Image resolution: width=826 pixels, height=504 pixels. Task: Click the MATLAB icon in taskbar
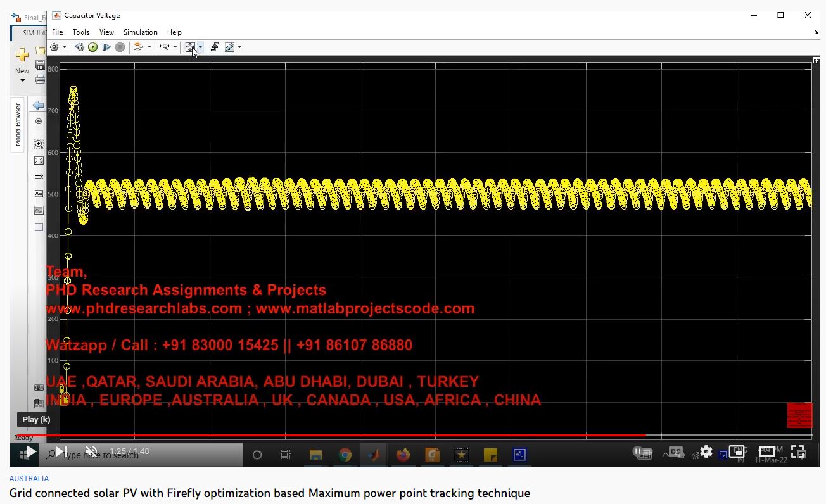(374, 455)
